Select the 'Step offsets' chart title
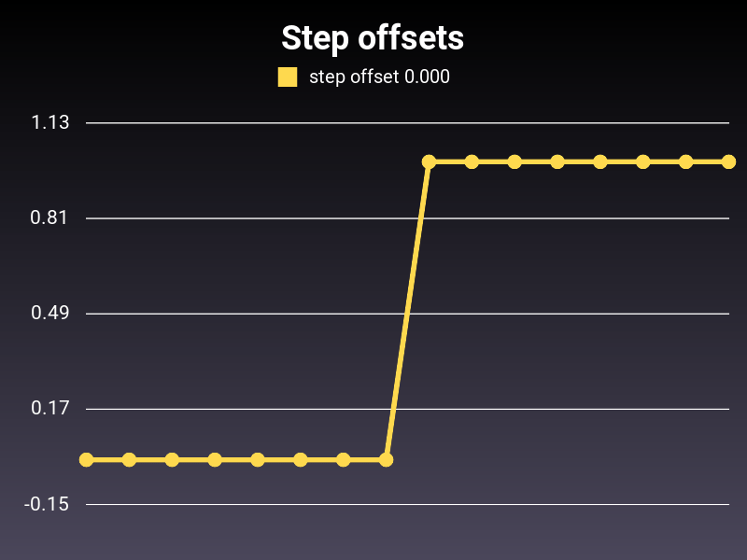Screen dimensions: 747x560 pos(373,37)
